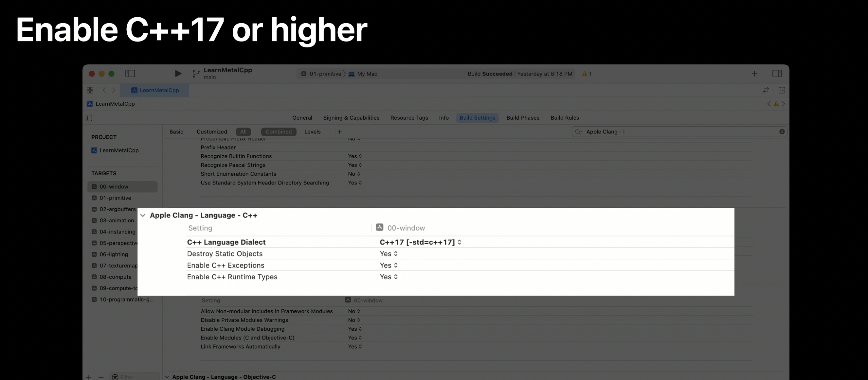Add a target with bottom plus
Screen dimensions: 868x380
click(89, 377)
